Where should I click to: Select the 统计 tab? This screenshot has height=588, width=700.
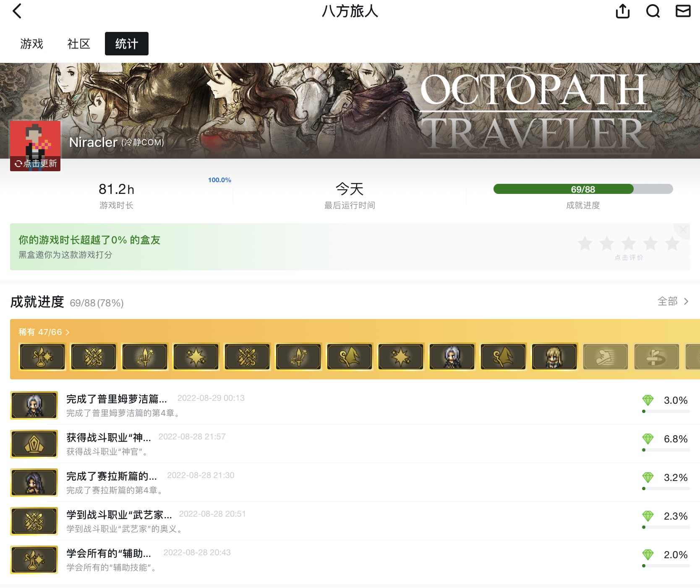[x=126, y=44]
